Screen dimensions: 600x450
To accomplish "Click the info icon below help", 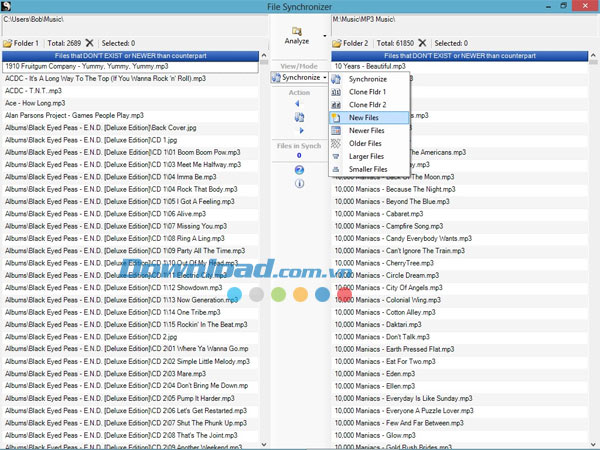I will [x=299, y=184].
